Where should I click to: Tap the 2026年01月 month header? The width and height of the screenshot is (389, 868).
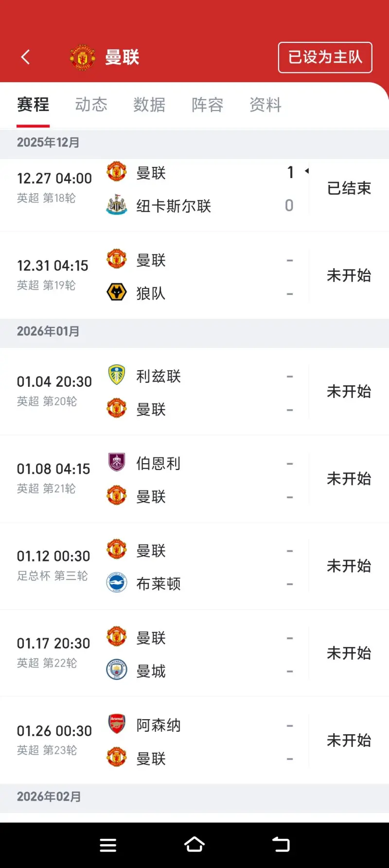point(48,331)
